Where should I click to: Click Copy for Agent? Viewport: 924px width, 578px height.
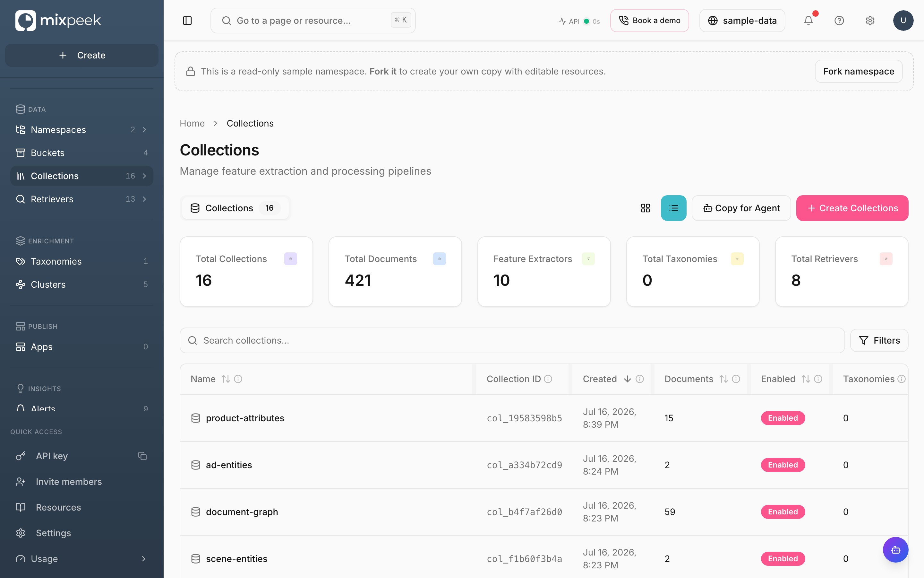(741, 208)
